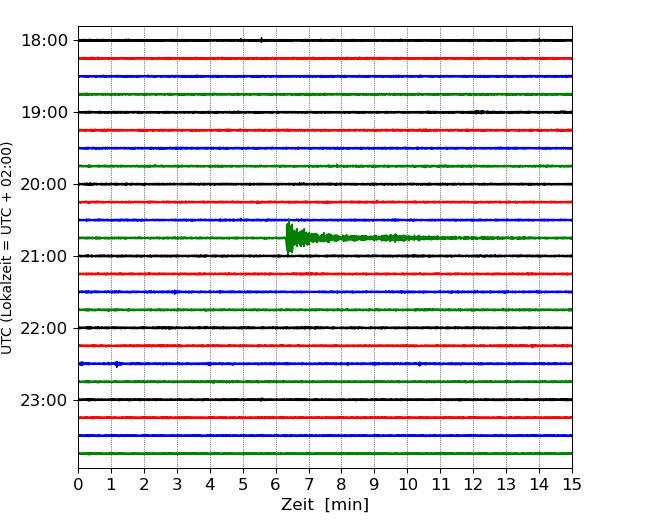Click x-axis tick label 12
Image resolution: width=650 pixels, height=520 pixels.
tap(473, 484)
